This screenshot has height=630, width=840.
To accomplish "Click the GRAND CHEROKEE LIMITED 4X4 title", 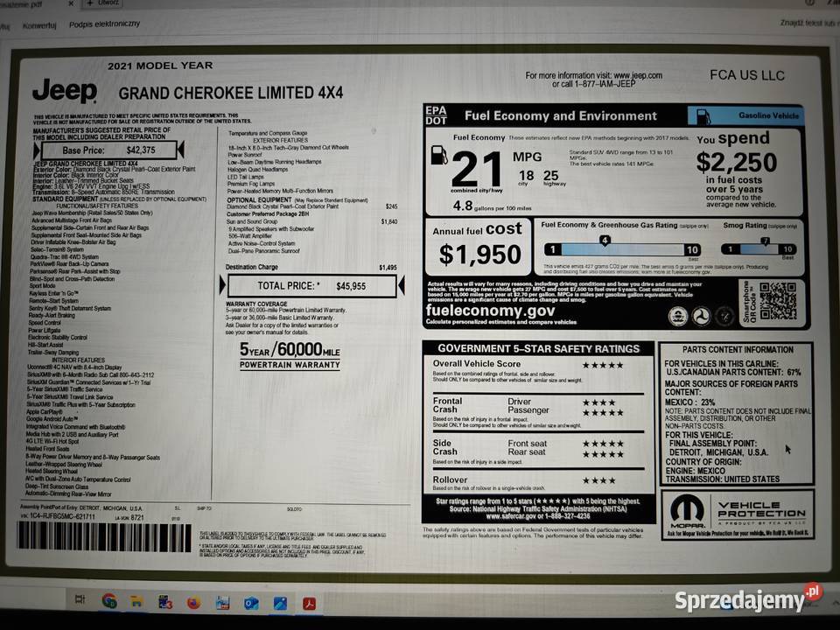I will (230, 93).
